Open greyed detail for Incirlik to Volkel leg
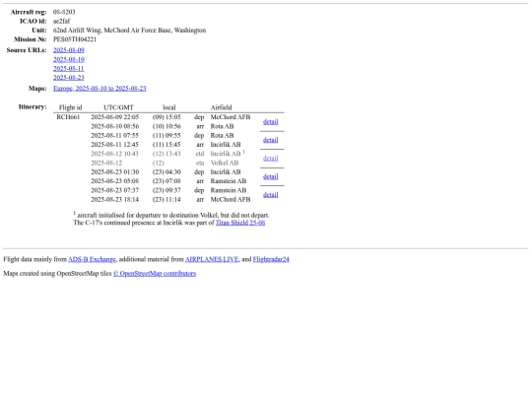532x399 pixels. (x=270, y=159)
